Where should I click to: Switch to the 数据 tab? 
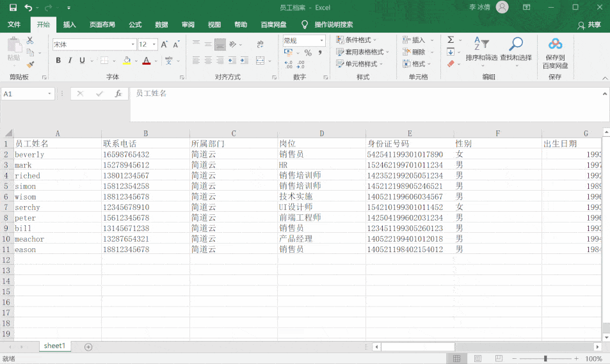(161, 24)
